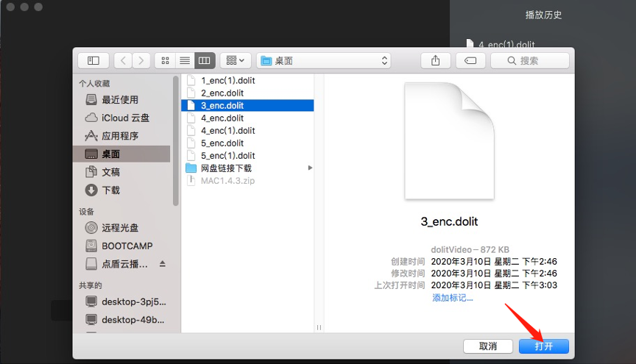Select the 点盾云播 mounted volume
636x364 pixels.
[117, 264]
